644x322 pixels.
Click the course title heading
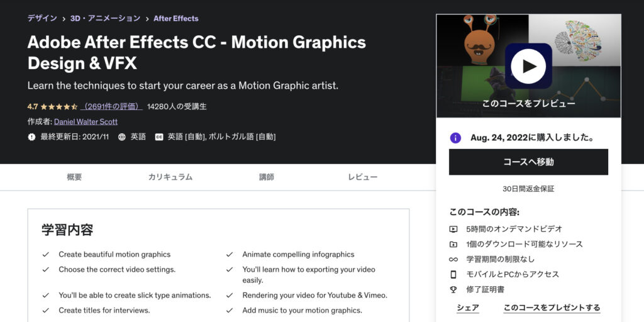coord(197,53)
